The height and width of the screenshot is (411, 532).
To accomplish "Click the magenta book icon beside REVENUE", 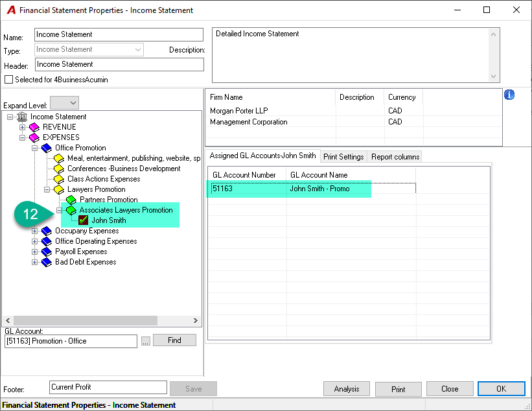I will pyautogui.click(x=34, y=127).
